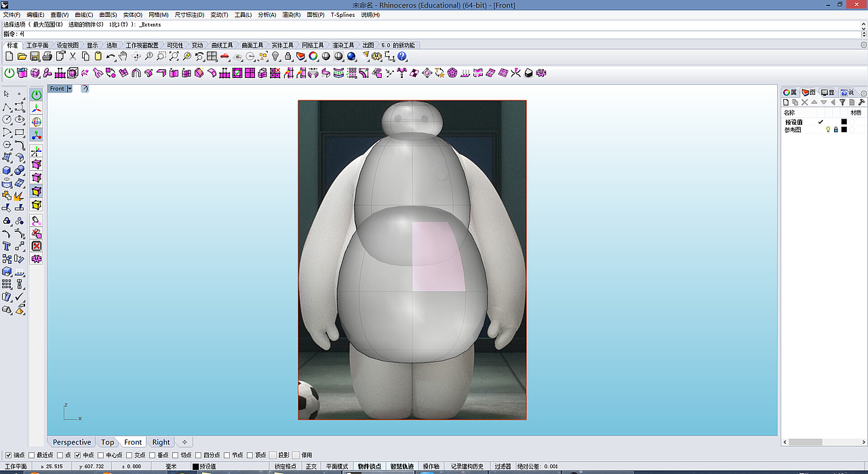The height and width of the screenshot is (474, 868).
Task: Click the New layer icon in the layers panel
Action: (786, 102)
